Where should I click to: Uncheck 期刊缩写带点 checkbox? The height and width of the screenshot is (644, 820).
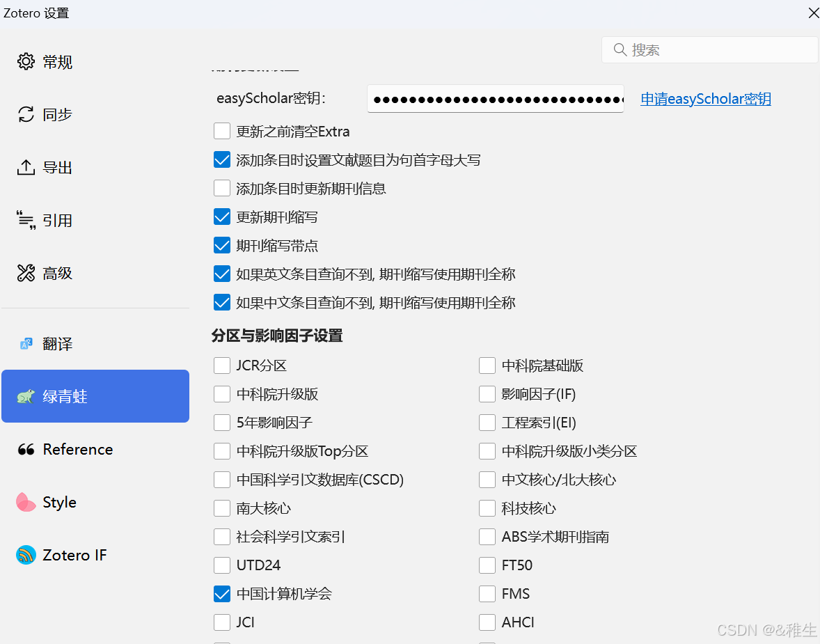click(222, 245)
